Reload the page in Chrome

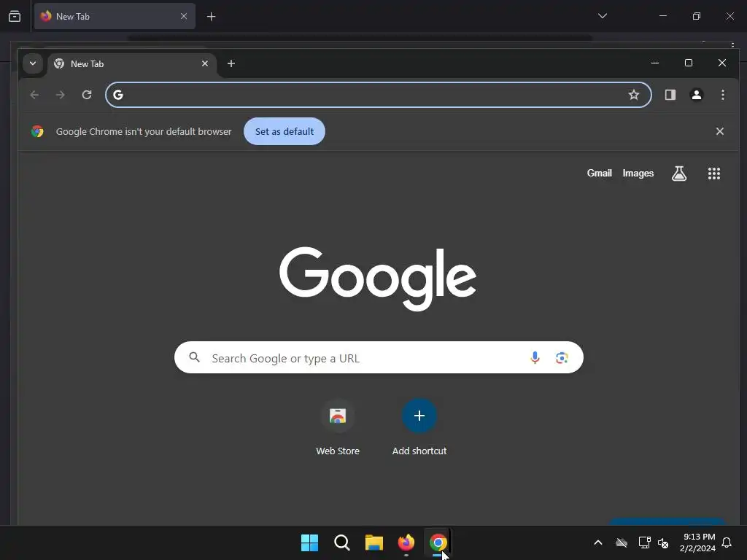point(87,95)
